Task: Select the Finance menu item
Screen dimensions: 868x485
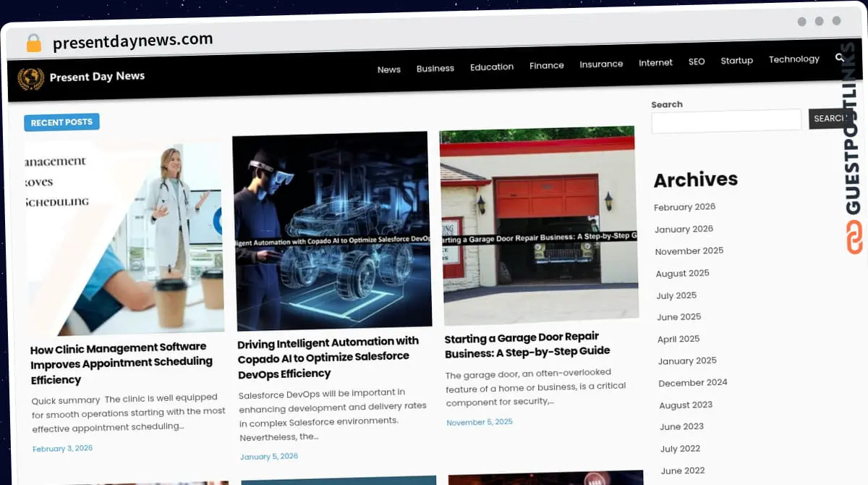Action: point(546,65)
